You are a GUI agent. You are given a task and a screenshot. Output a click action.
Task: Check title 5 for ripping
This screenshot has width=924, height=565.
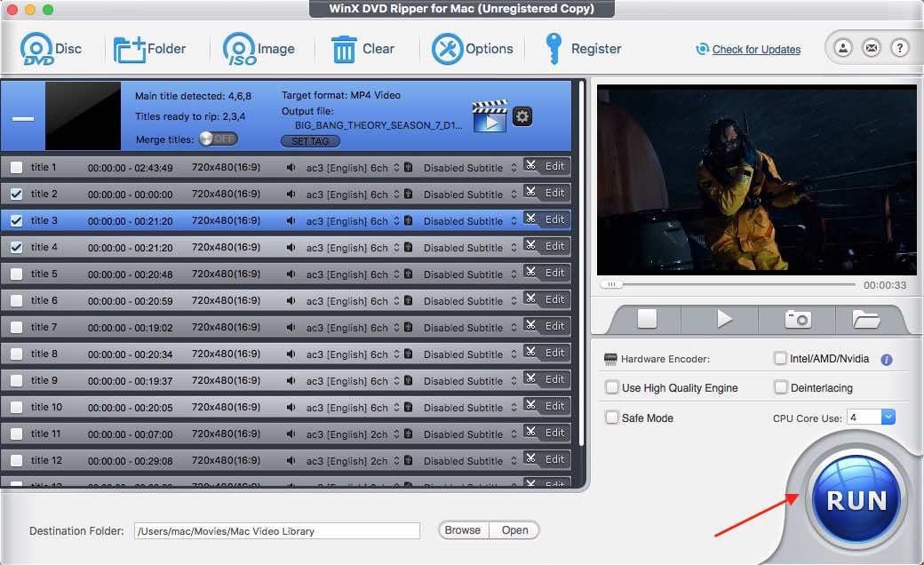tap(15, 273)
